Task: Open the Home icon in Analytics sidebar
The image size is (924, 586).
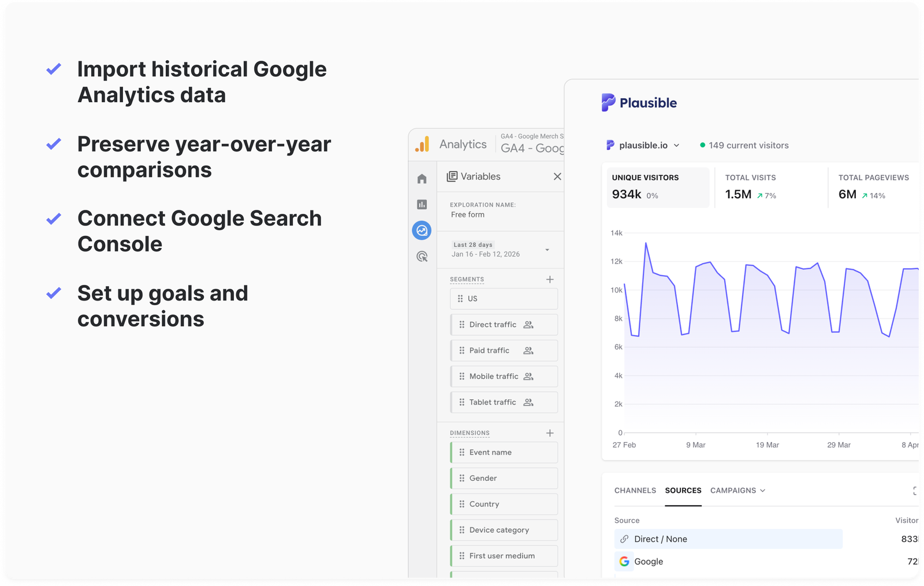Action: (422, 179)
